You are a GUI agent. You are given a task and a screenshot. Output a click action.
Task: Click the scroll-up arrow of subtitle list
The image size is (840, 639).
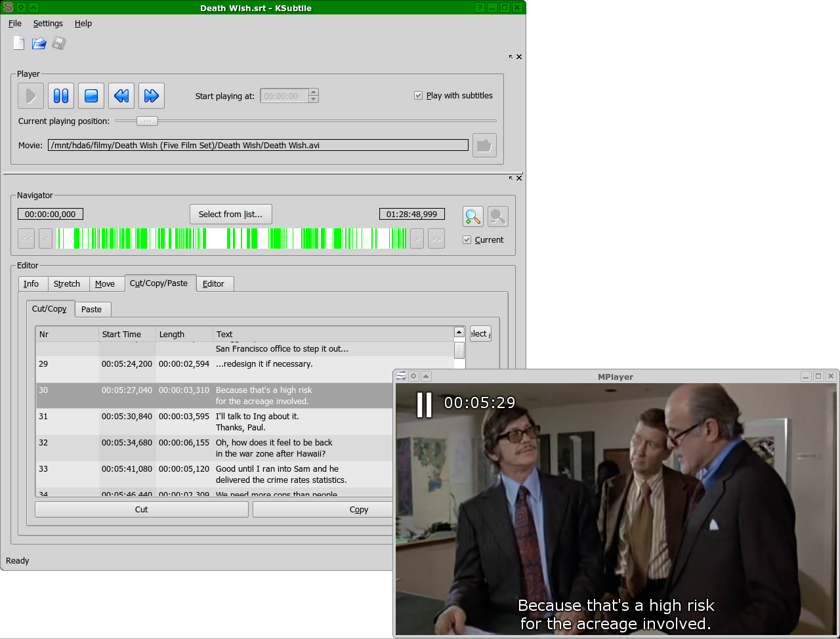coord(459,333)
